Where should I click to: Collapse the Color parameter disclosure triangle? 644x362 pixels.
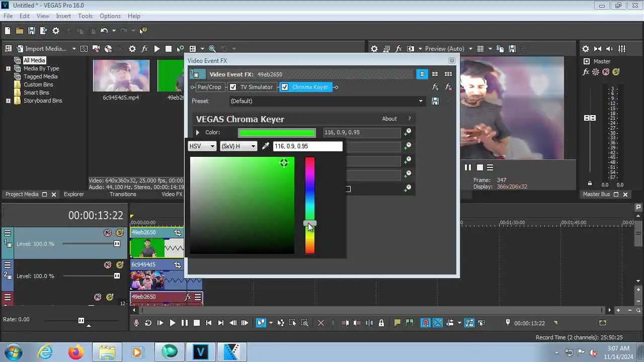click(197, 133)
